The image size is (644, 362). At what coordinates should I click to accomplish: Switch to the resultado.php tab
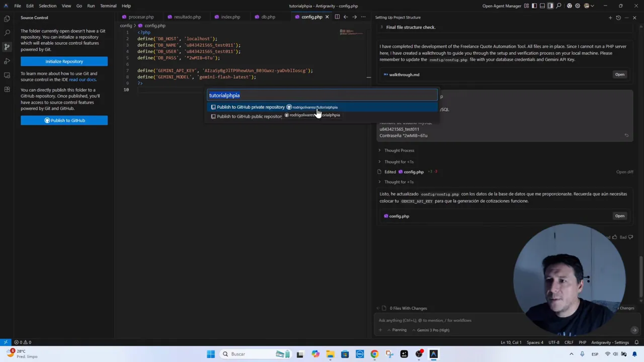(x=187, y=17)
